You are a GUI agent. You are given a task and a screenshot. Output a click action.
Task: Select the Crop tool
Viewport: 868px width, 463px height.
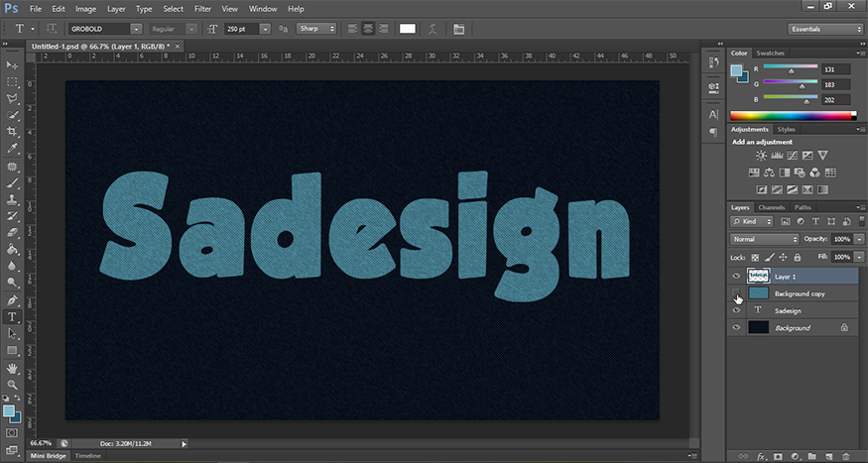12,132
